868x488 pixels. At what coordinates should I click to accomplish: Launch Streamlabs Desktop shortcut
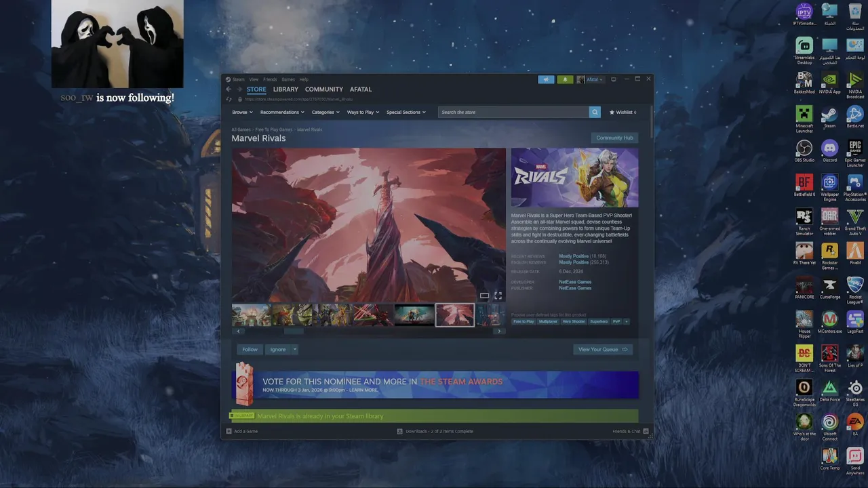click(804, 50)
